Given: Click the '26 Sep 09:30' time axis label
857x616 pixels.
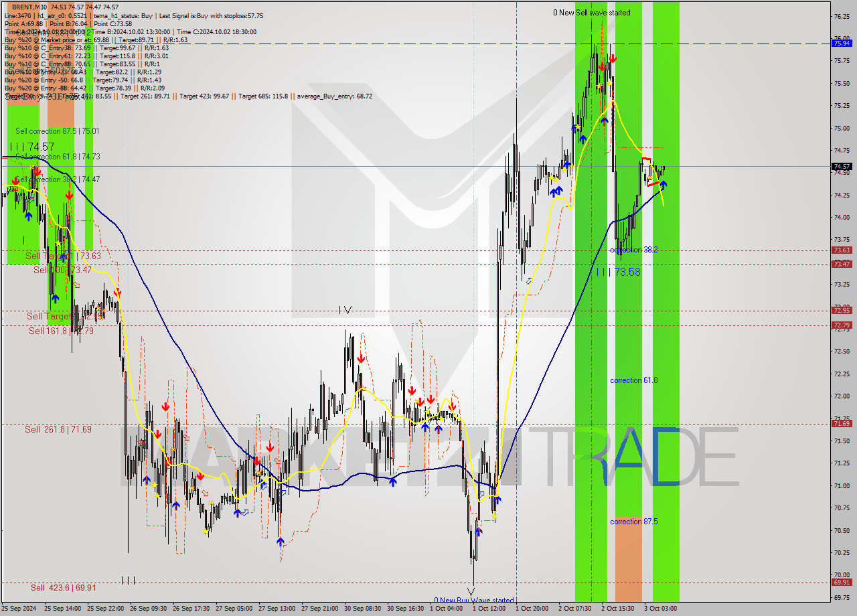Looking at the screenshot, I should (x=148, y=609).
